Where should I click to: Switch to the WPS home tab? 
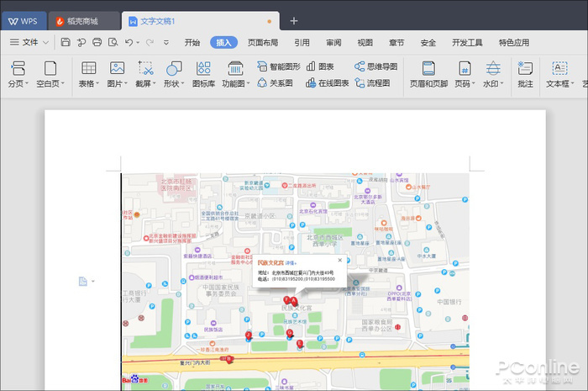24,21
